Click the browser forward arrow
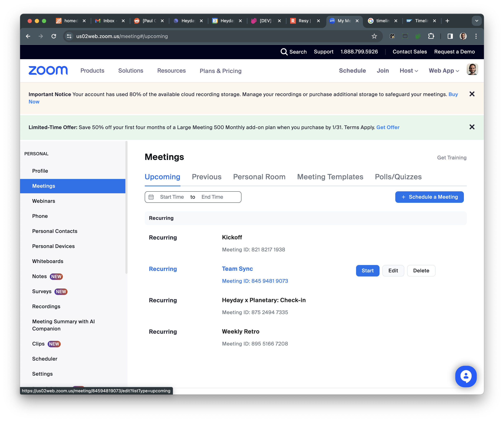This screenshot has width=504, height=421. click(41, 36)
